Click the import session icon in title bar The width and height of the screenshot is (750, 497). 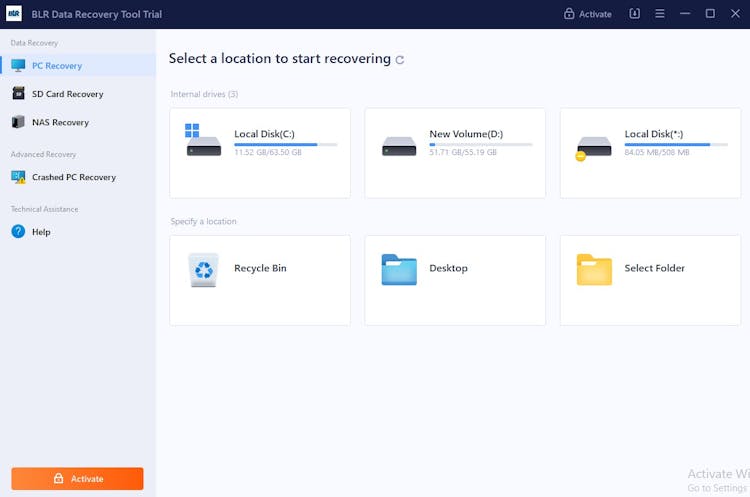[x=634, y=14]
